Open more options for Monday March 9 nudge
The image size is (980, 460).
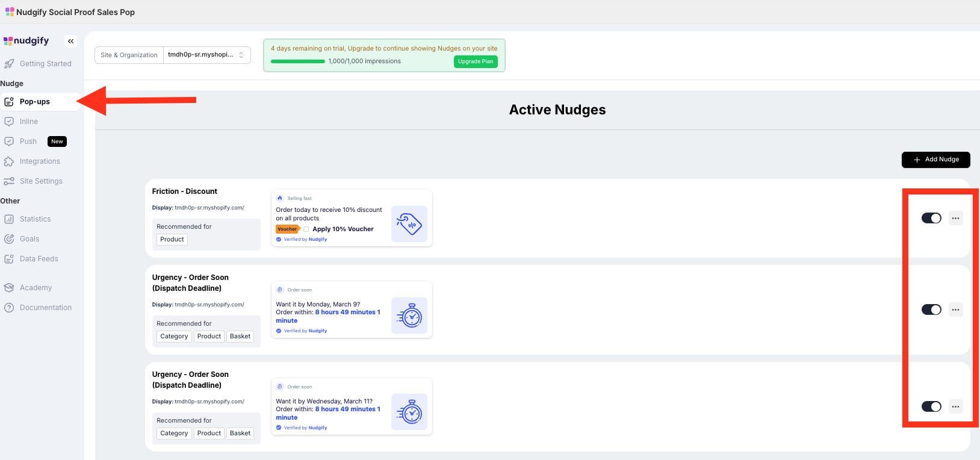pyautogui.click(x=956, y=309)
